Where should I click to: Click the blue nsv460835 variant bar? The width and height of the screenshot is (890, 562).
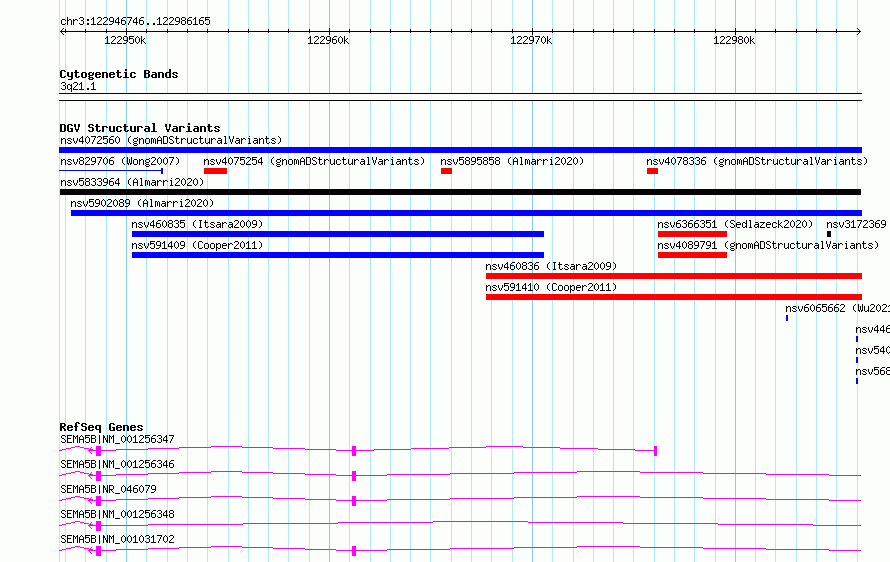tap(338, 234)
